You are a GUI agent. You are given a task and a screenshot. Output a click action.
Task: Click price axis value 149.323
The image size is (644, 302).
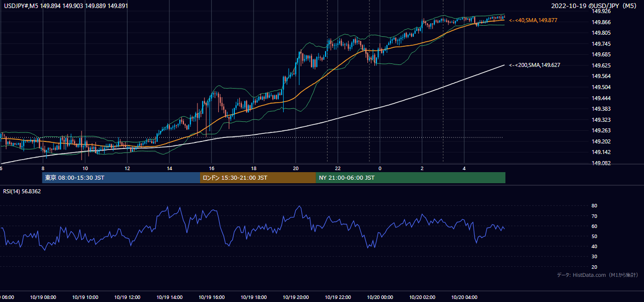(x=601, y=120)
